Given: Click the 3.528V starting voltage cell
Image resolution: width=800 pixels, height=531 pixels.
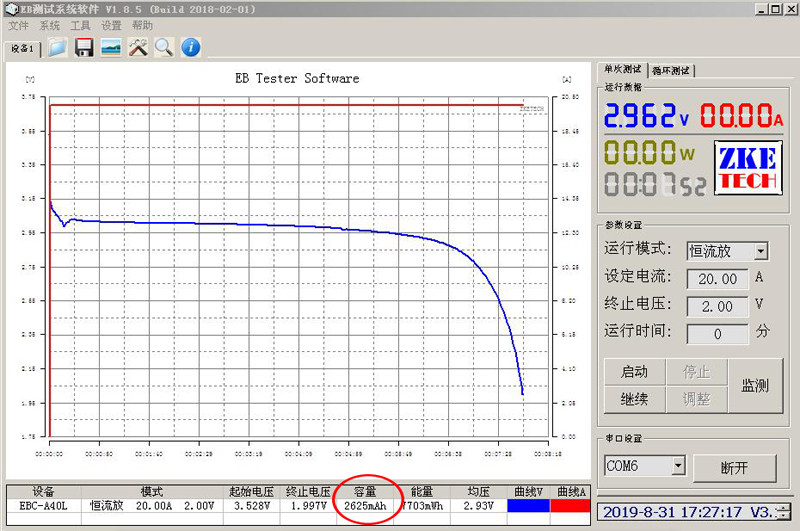Looking at the screenshot, I should [252, 506].
